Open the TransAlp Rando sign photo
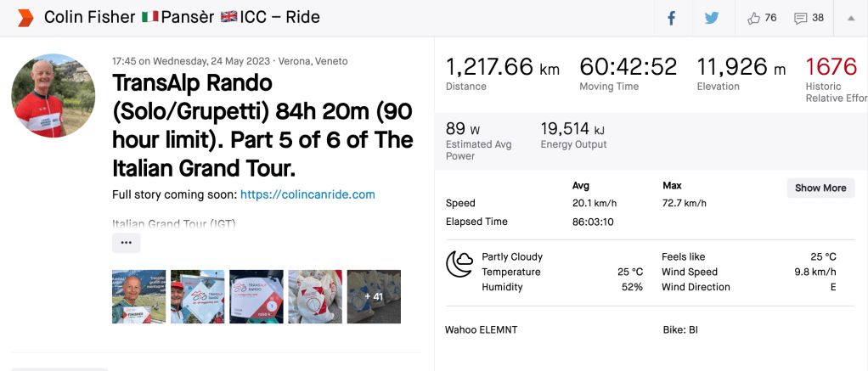This screenshot has height=371, width=868. click(256, 297)
